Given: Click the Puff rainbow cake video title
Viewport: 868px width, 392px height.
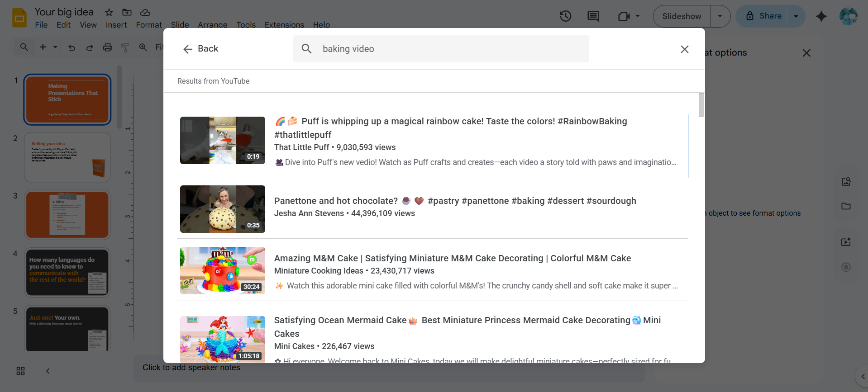Looking at the screenshot, I should (x=451, y=128).
